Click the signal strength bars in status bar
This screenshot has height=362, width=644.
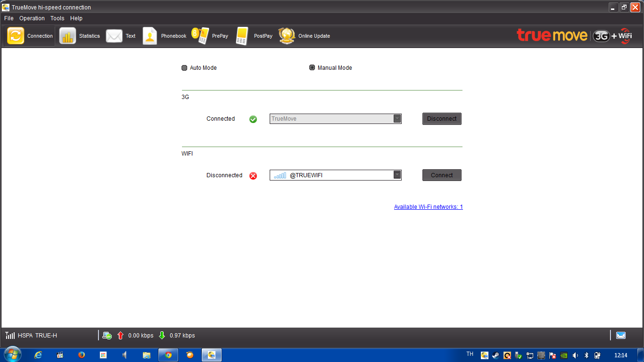coord(10,336)
